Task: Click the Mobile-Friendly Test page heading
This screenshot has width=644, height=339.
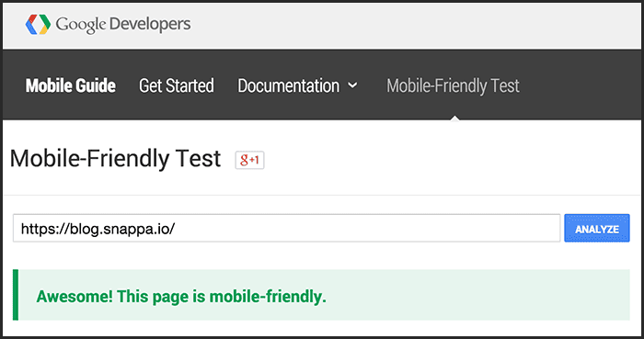Action: 115,159
